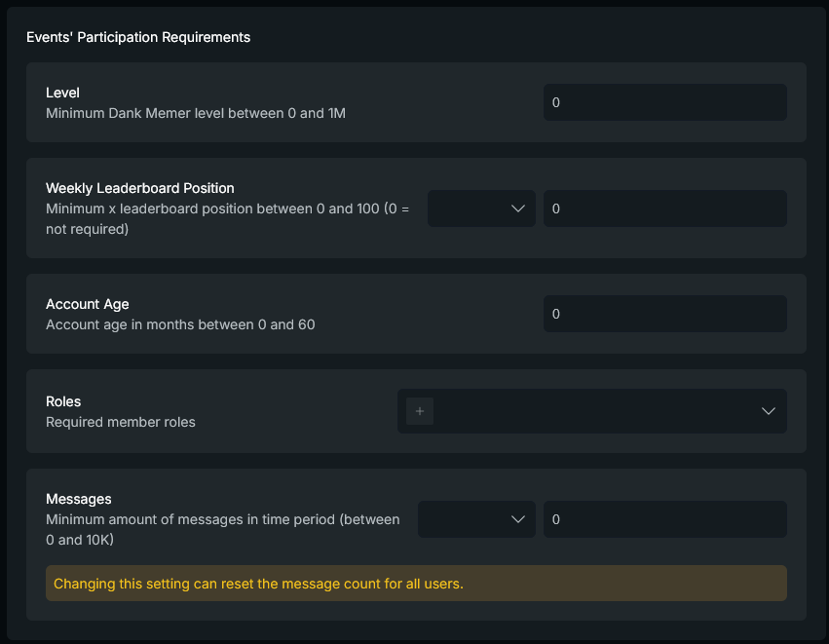Open the Weekly Leaderboard Position dropdown chevron
Image resolution: width=829 pixels, height=644 pixels.
[x=517, y=208]
